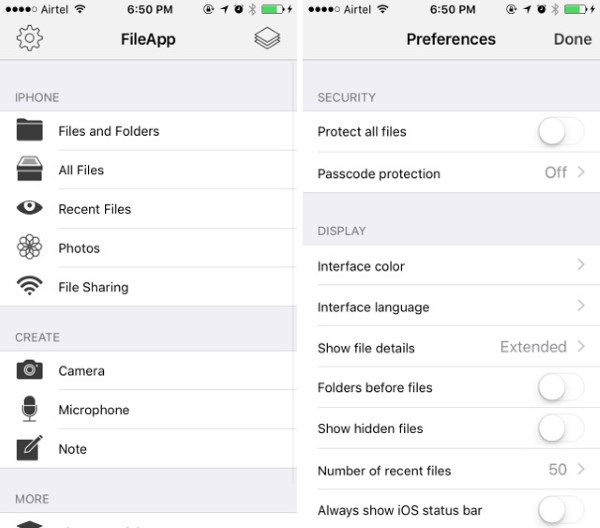600x528 pixels.
Task: Turn on Show hidden files
Action: click(x=560, y=428)
